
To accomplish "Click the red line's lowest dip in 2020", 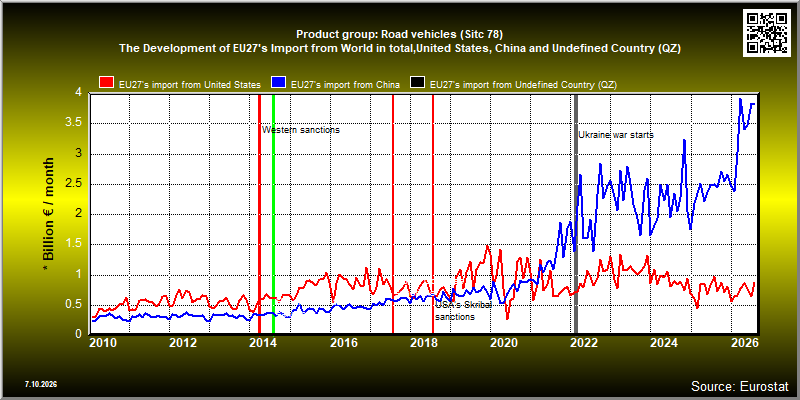I will tap(507, 319).
